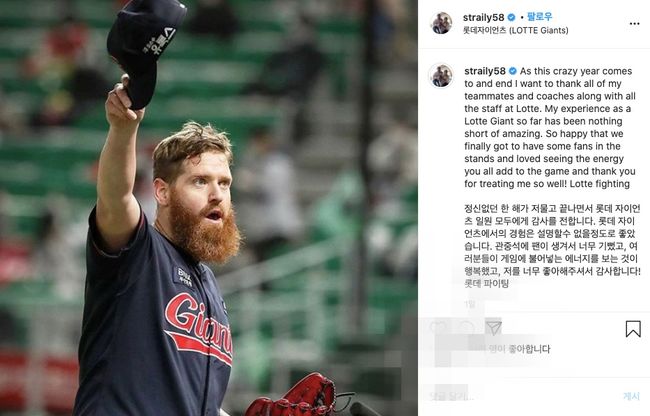650x416 pixels.
Task: Open profile picture in post header
Action: coord(441,23)
